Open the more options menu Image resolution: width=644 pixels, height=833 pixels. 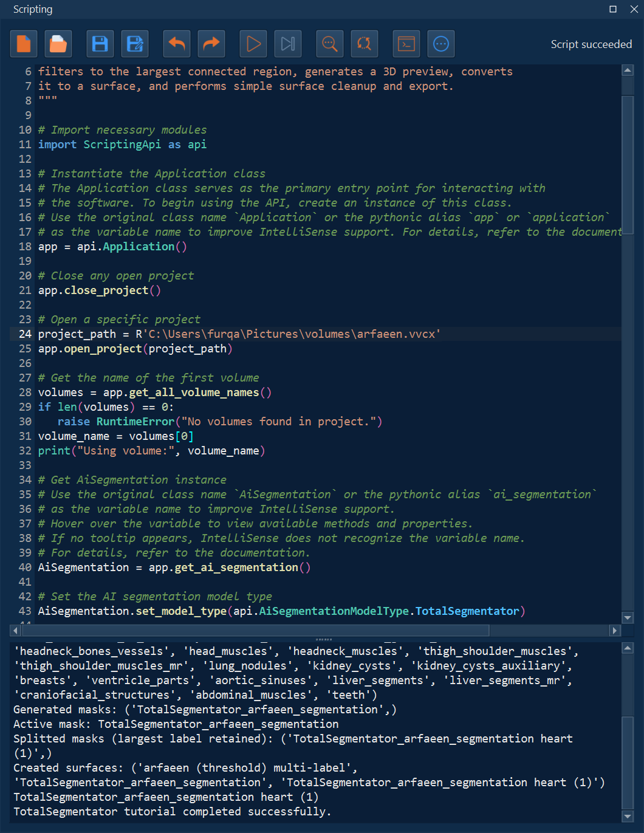[441, 43]
